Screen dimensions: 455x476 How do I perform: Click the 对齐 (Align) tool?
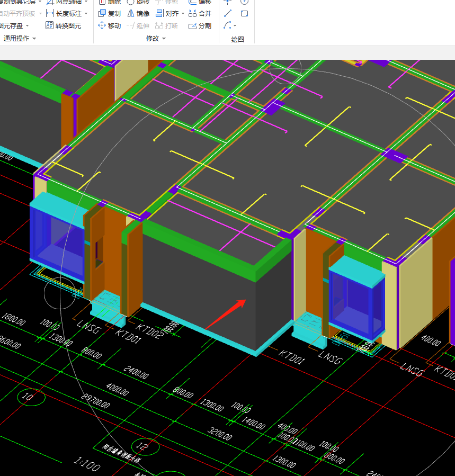click(x=167, y=14)
